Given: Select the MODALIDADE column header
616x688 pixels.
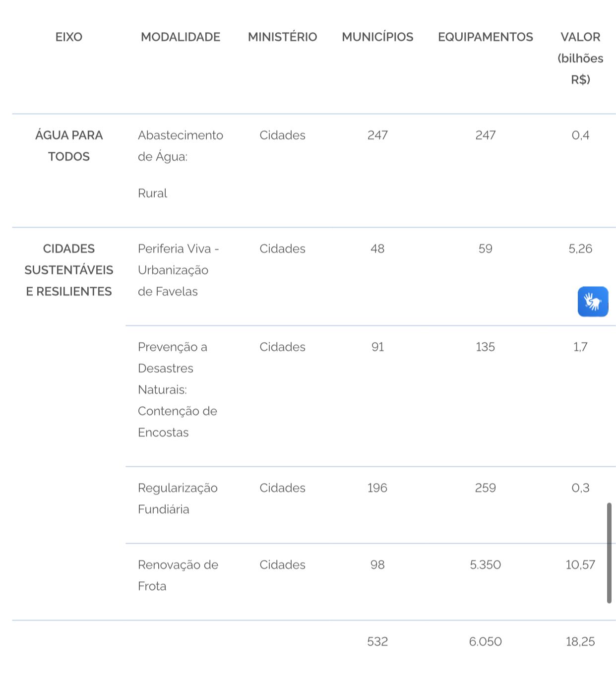Looking at the screenshot, I should (x=181, y=37).
